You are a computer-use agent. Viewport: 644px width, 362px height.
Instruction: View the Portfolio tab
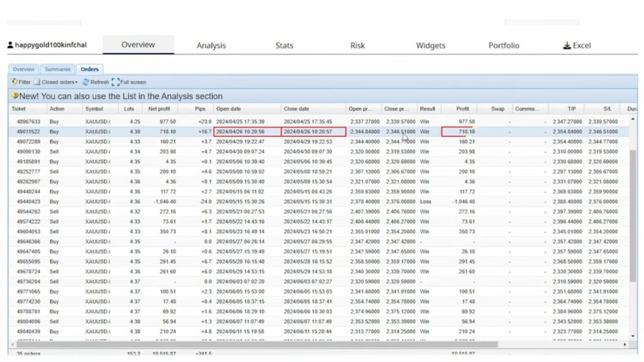pos(502,45)
